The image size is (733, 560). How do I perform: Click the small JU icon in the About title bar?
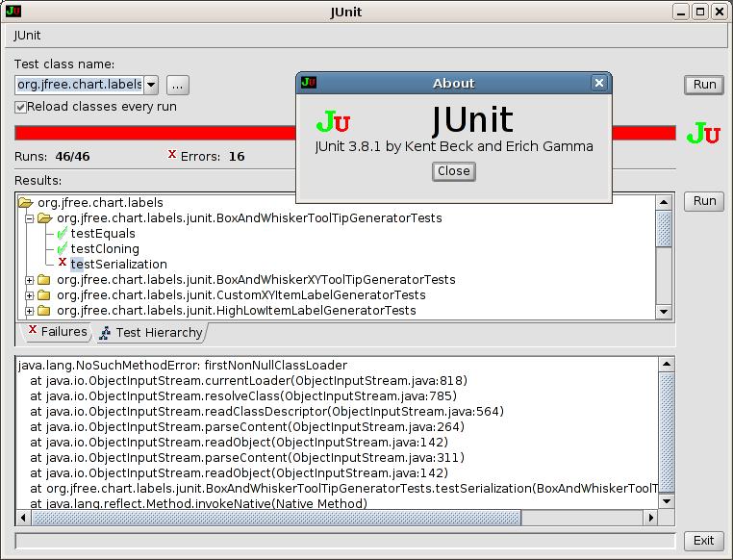point(309,83)
